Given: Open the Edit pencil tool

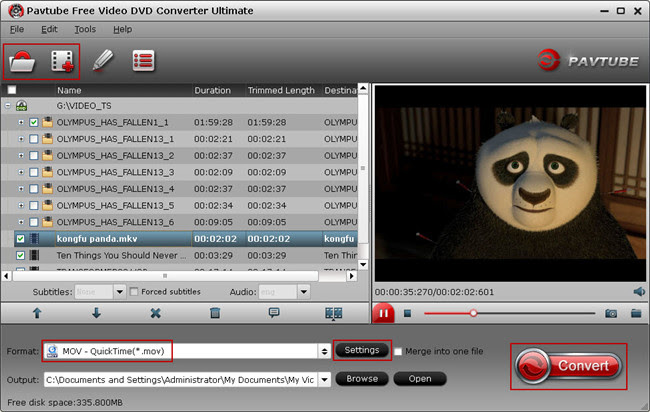Looking at the screenshot, I should [x=102, y=61].
